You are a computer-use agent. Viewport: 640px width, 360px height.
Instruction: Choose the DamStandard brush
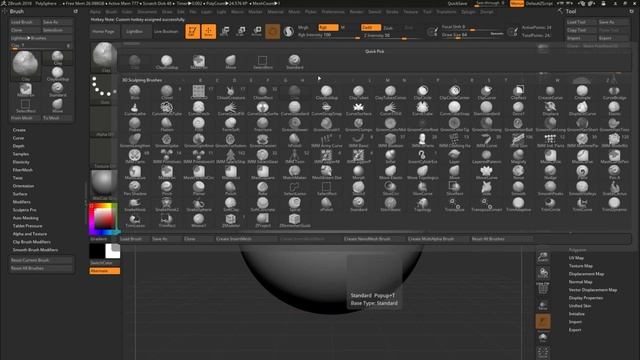coord(487,109)
